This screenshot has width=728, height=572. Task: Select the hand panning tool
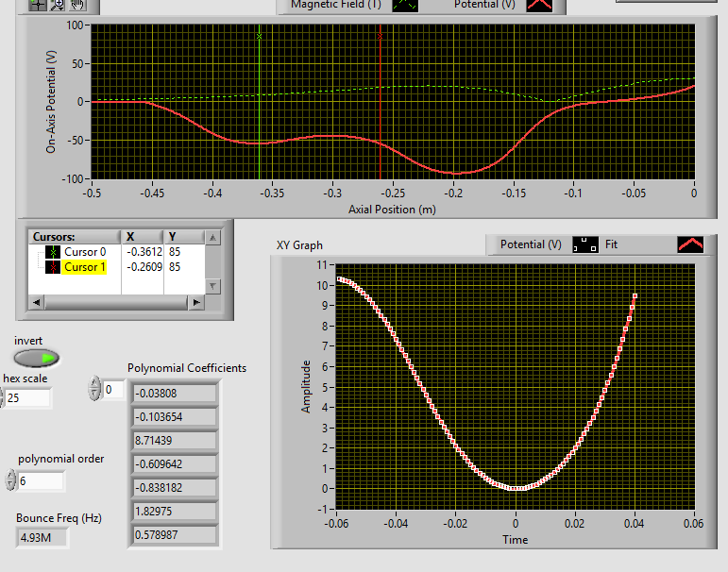76,4
